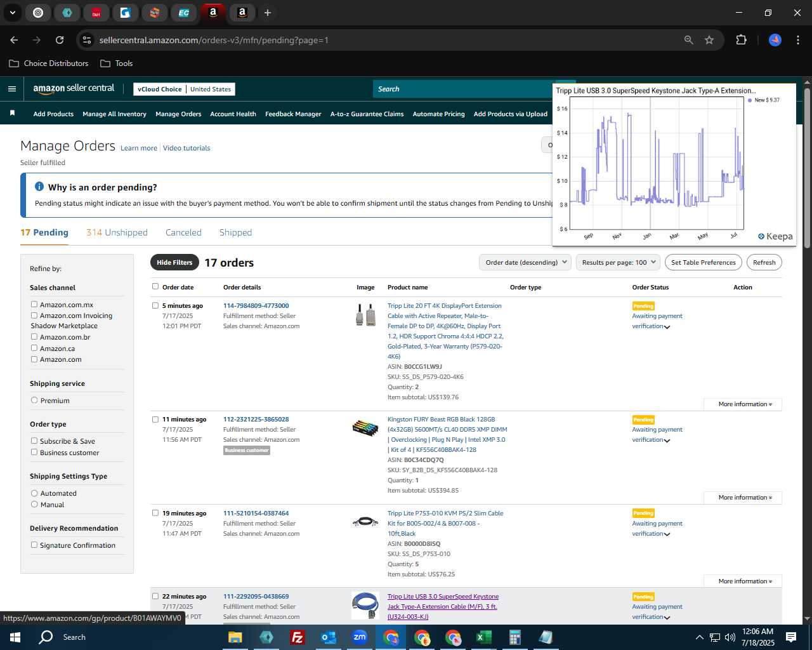Image resolution: width=812 pixels, height=650 pixels.
Task: Open the Seller Central hamburger menu
Action: 12,89
